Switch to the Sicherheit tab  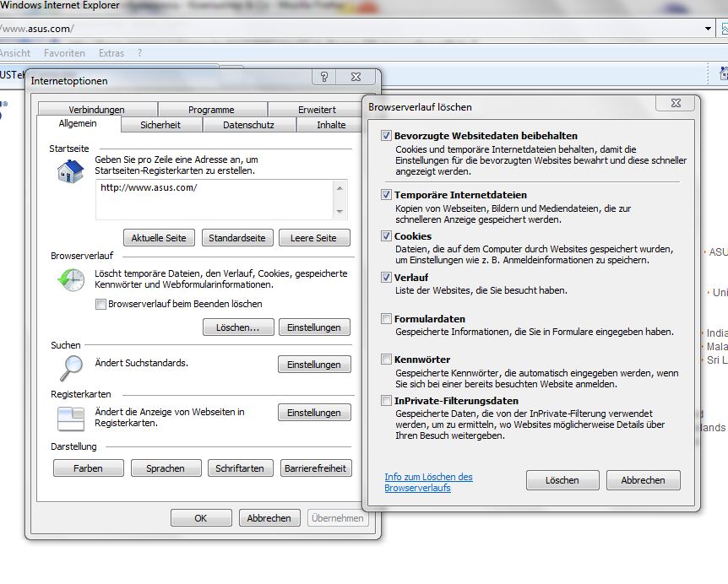160,125
